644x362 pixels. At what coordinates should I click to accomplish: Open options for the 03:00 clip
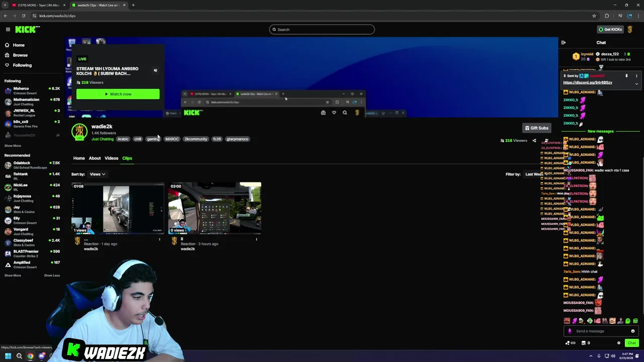(x=257, y=239)
